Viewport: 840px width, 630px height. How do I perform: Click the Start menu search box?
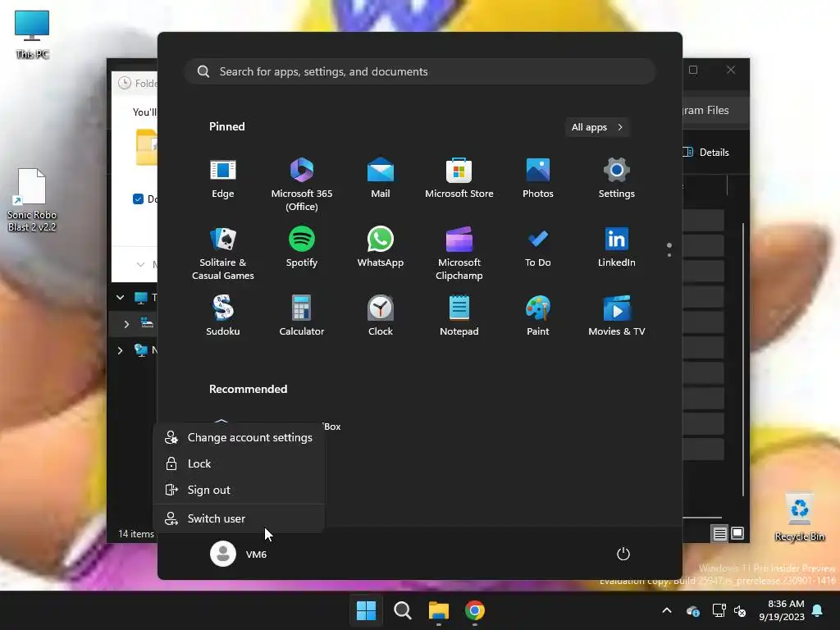click(420, 71)
